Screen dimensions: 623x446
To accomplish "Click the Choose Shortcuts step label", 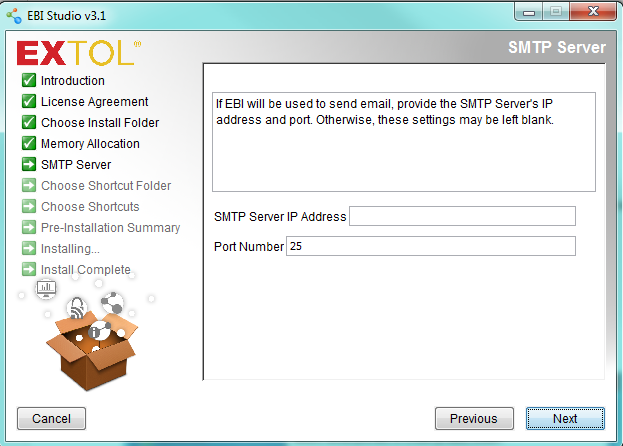I will pos(90,207).
